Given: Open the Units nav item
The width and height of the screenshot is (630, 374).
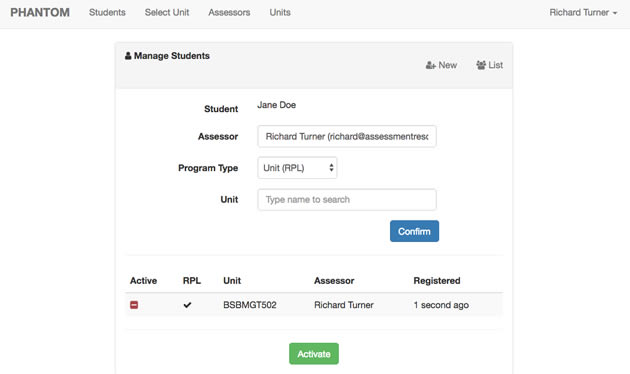Looking at the screenshot, I should tap(280, 12).
